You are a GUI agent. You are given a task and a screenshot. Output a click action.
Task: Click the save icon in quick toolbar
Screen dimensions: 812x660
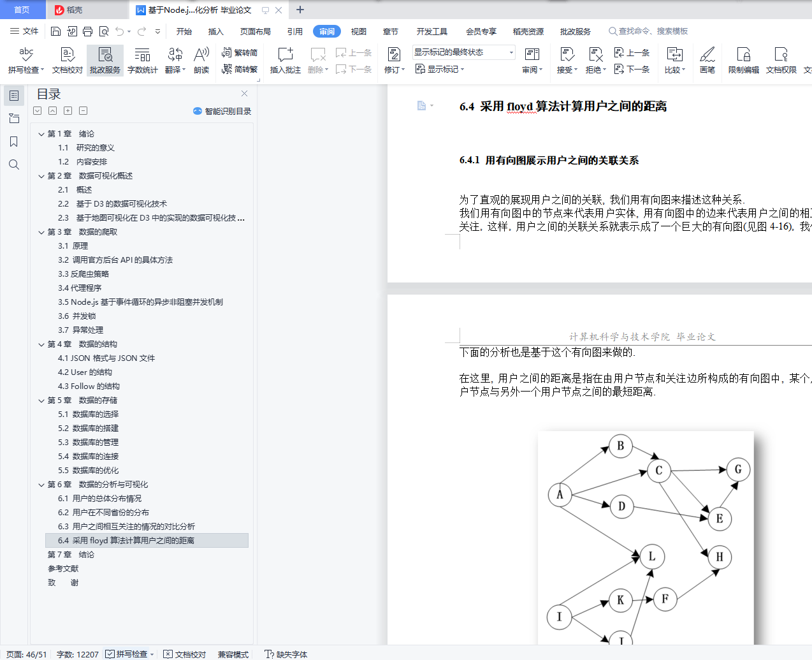[x=55, y=31]
